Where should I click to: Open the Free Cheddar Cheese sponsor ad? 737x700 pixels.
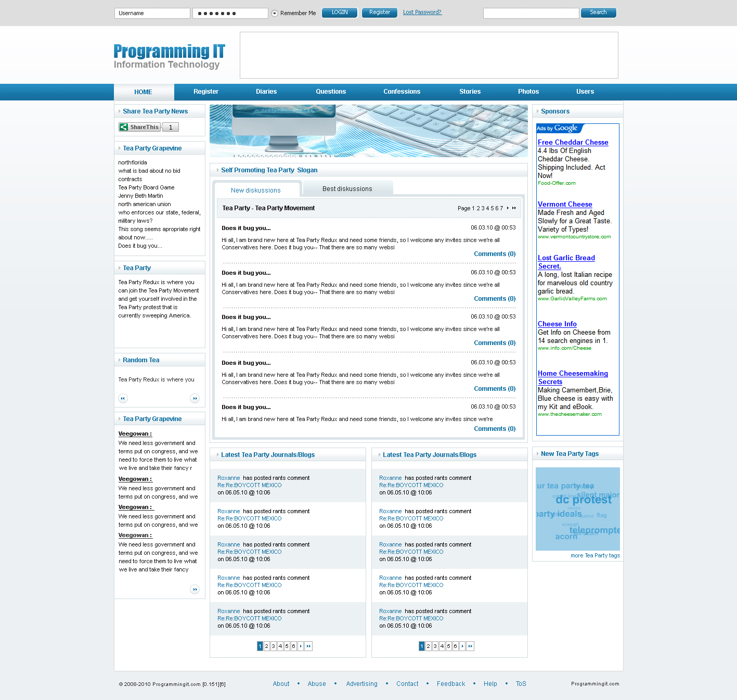[573, 142]
